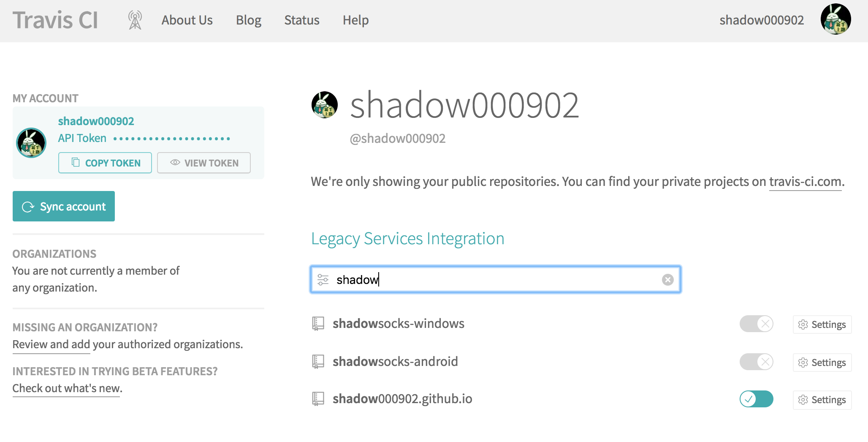868x442 pixels.
Task: Open the shadowsocks-windows repository
Action: [x=398, y=324]
